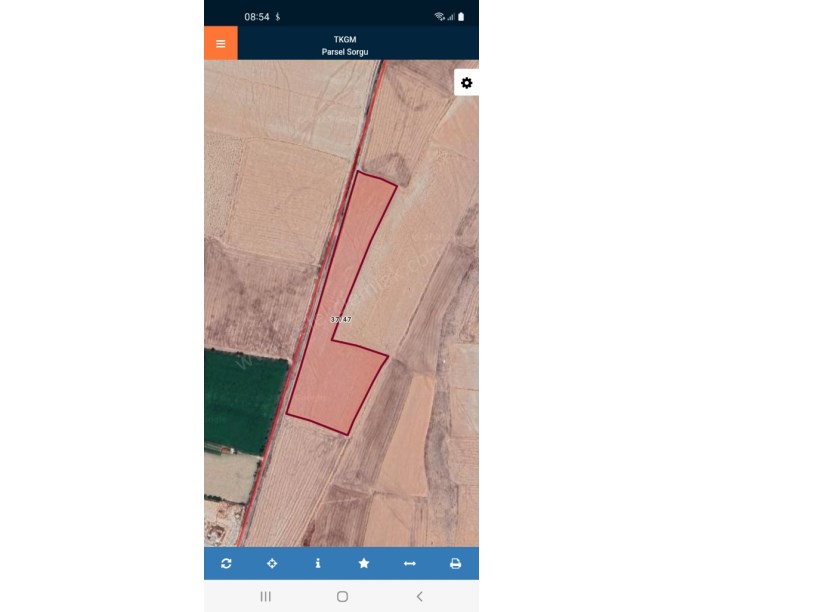Click the TKGM Parsel Sorgu title
816x612 pixels.
pos(345,46)
